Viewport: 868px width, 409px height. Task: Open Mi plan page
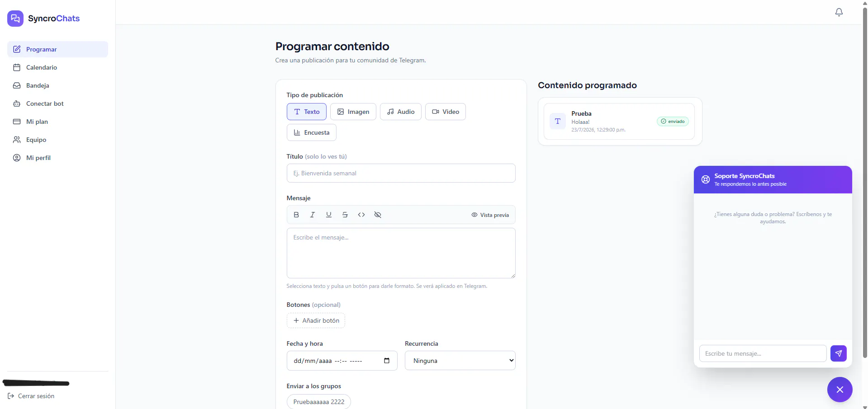(x=57, y=122)
